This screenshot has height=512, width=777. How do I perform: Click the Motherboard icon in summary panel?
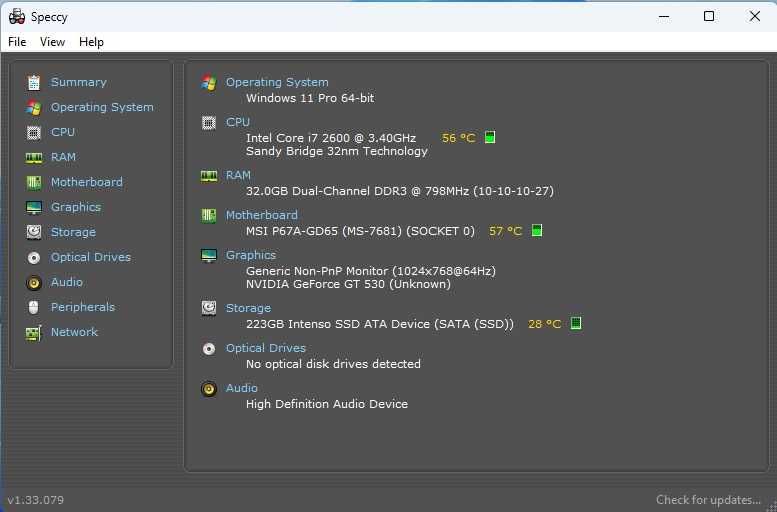(x=209, y=216)
